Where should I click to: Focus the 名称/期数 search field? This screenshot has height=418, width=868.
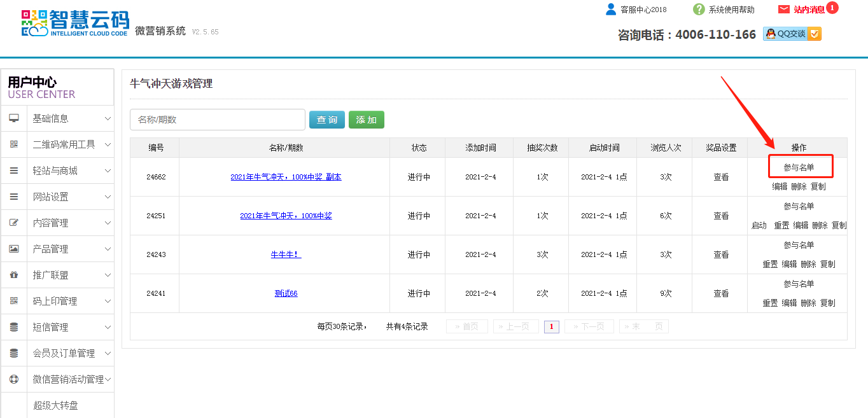(217, 120)
